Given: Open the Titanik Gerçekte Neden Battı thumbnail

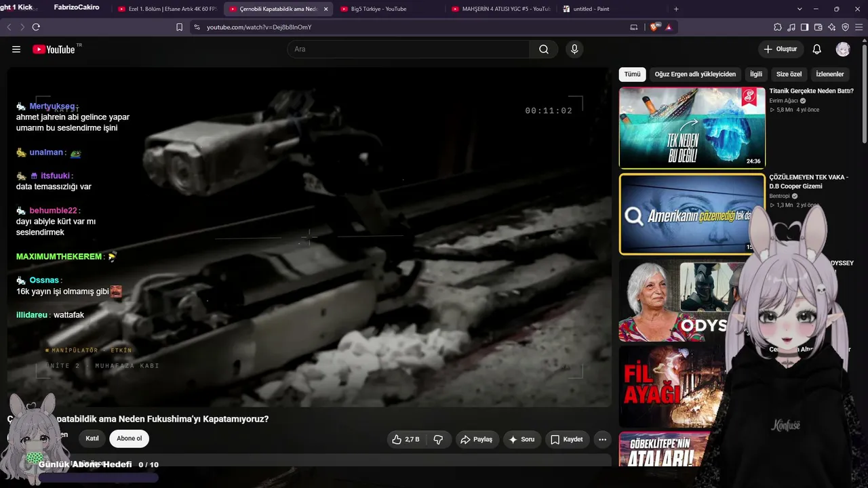Looking at the screenshot, I should coord(692,127).
